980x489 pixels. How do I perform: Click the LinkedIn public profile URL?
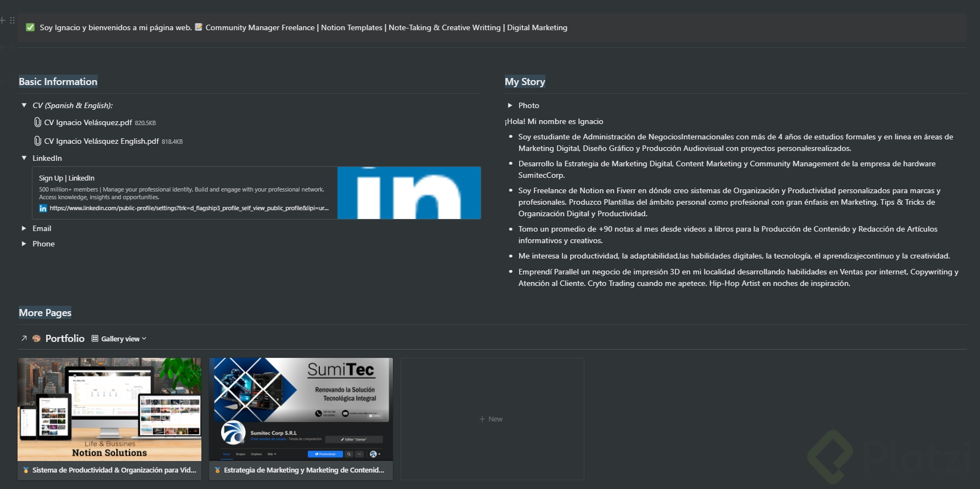pyautogui.click(x=189, y=209)
